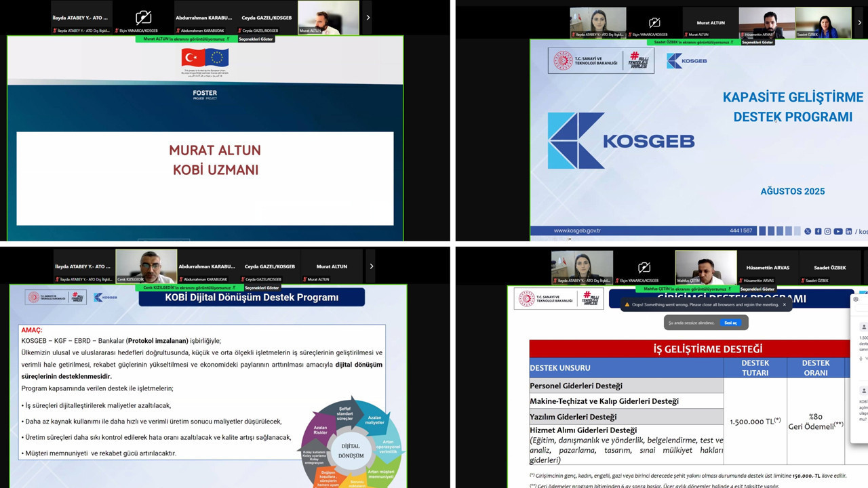868x488 pixels.
Task: Click the large KOSGEB logo on the top-right slide
Action: coord(621,141)
